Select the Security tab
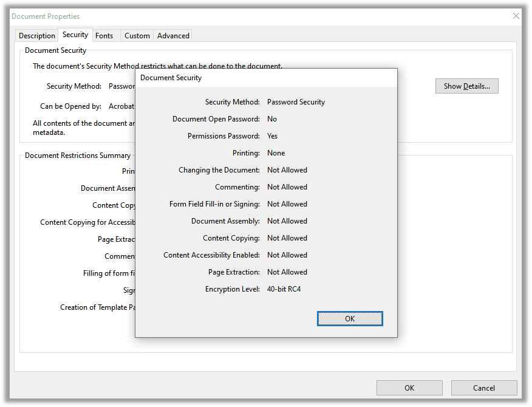Image resolution: width=532 pixels, height=407 pixels. click(x=75, y=35)
